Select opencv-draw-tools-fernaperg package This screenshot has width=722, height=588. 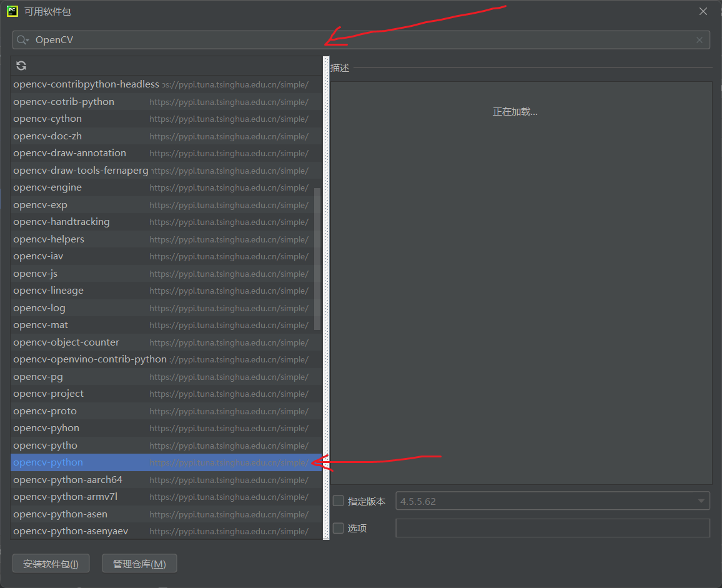pos(166,171)
